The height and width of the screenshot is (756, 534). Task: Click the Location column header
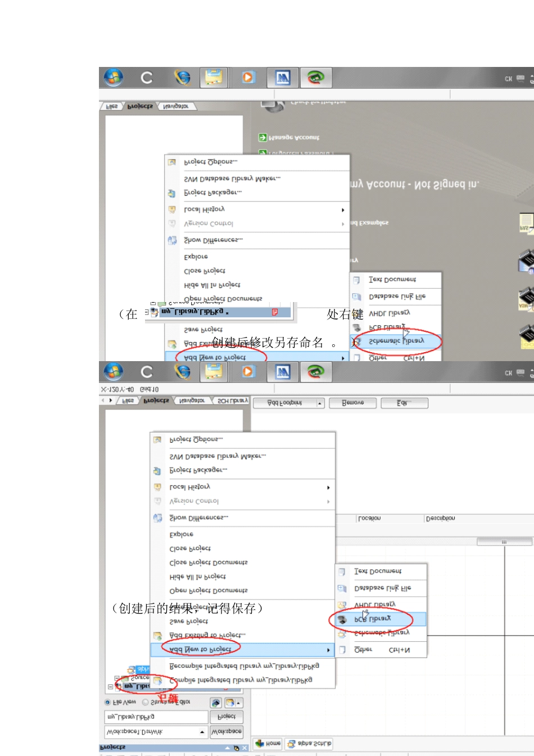pos(369,518)
